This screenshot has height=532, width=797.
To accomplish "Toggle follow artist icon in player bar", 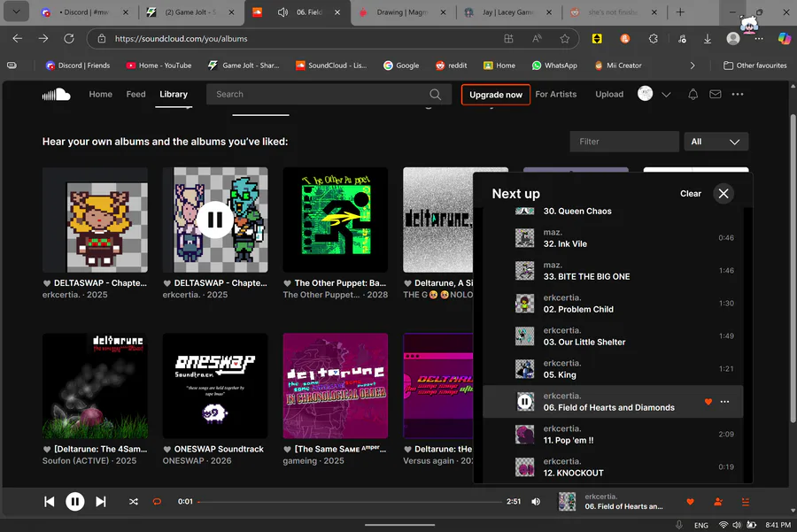I will pos(718,502).
